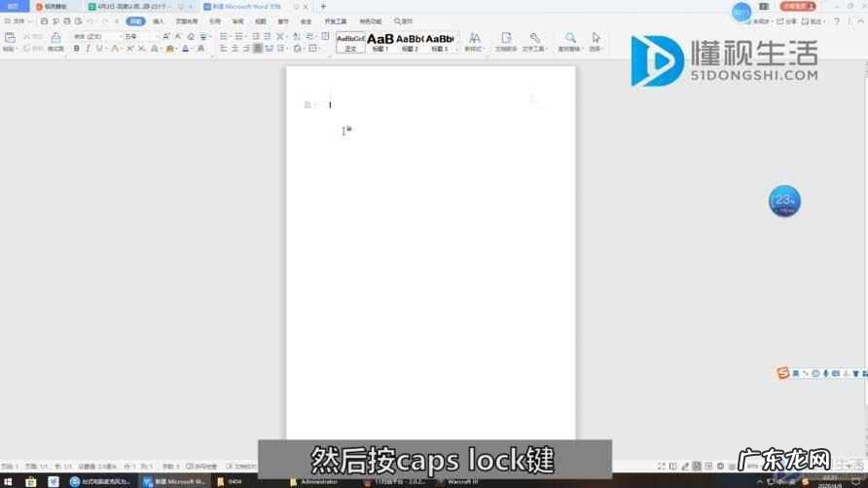Open the Windows Start menu
Screen dimensions: 868x488
coord(8,482)
